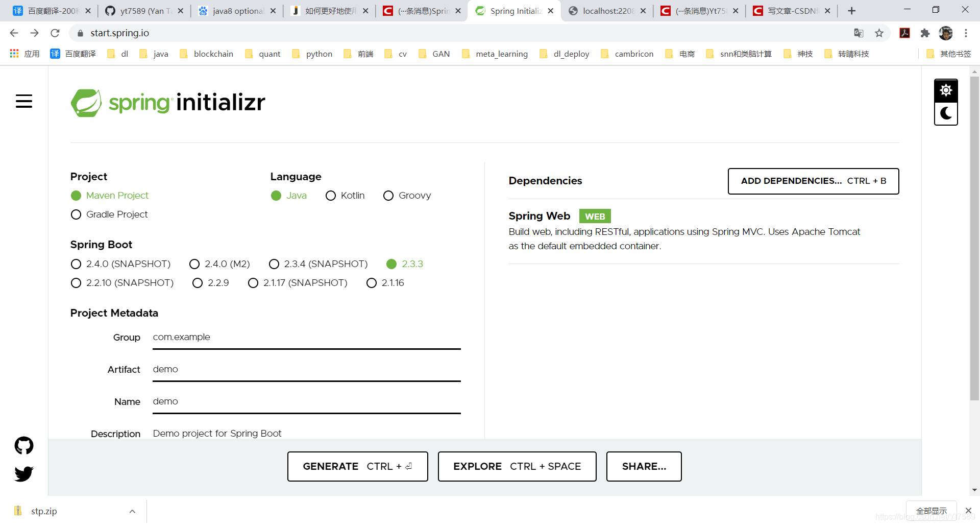The width and height of the screenshot is (980, 526).
Task: Select Spring Boot 2.4.0 (M2)
Action: tap(219, 264)
